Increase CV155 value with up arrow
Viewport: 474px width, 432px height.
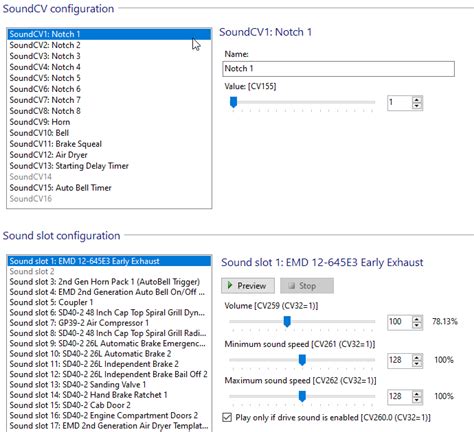417,100
